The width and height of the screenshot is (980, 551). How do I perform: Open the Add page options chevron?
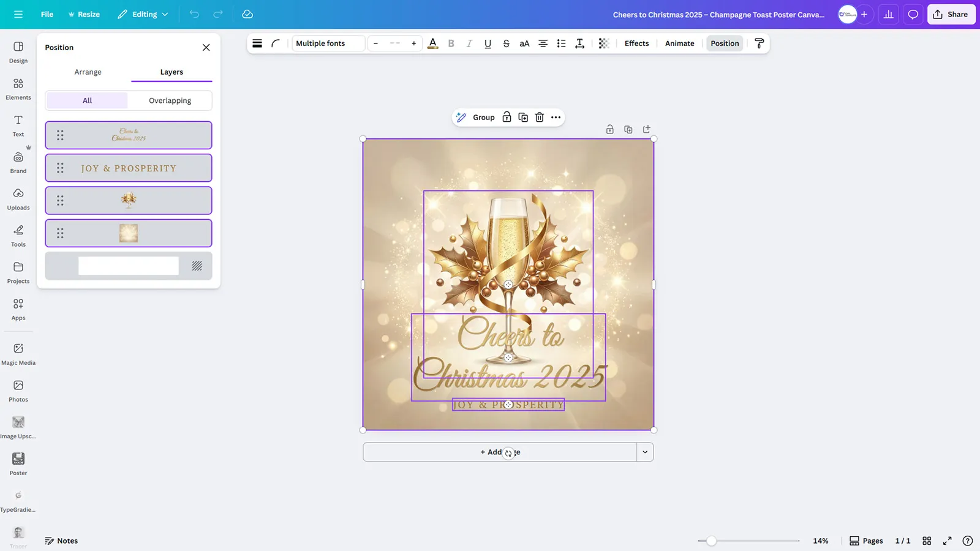pos(645,452)
